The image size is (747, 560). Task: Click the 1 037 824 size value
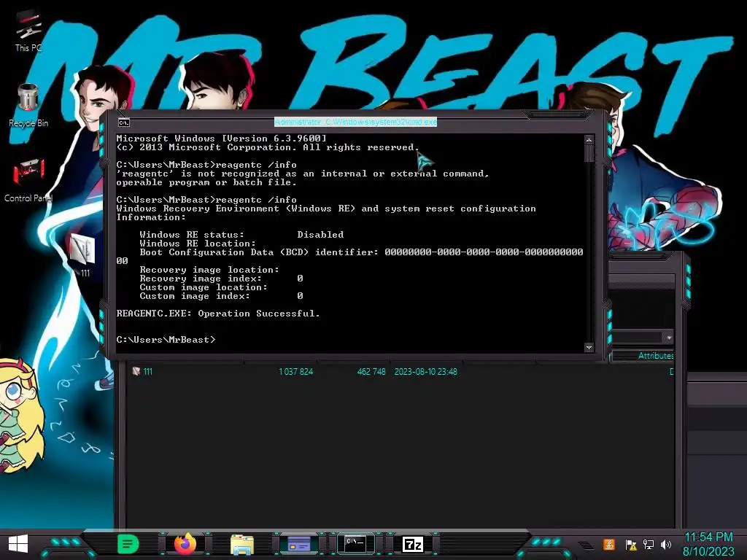(296, 371)
